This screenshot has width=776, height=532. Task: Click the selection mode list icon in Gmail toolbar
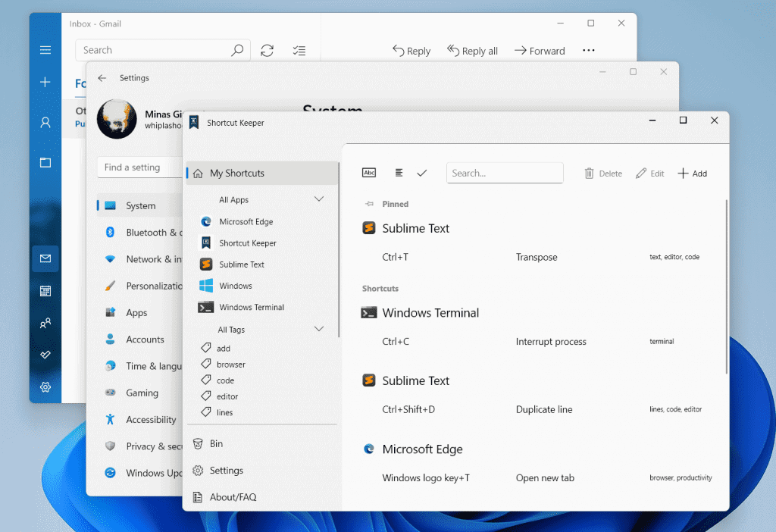299,51
